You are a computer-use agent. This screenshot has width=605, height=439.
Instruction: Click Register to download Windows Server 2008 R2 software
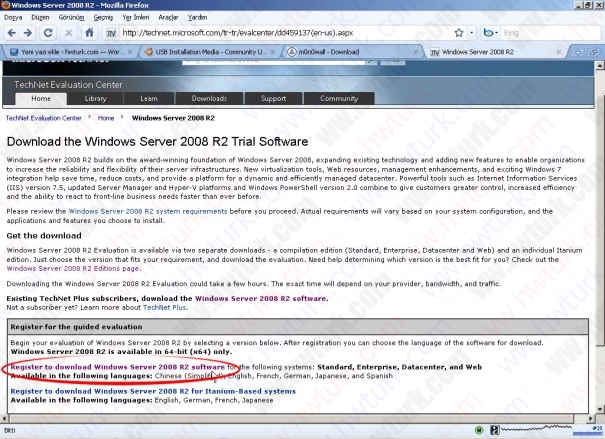(x=117, y=367)
